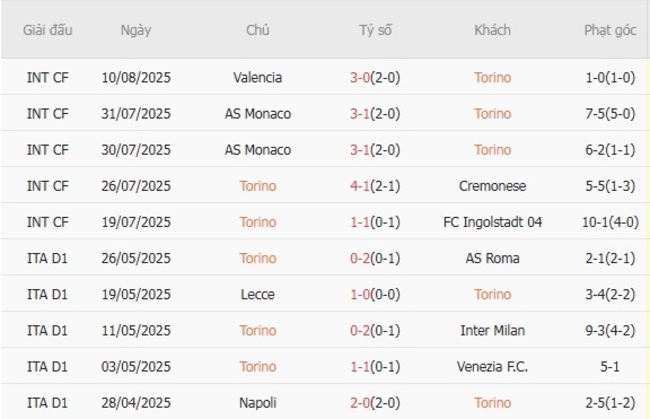Click Torino in the 19/05/2025 Lecce row
Image resolution: width=650 pixels, height=419 pixels.
tap(492, 294)
